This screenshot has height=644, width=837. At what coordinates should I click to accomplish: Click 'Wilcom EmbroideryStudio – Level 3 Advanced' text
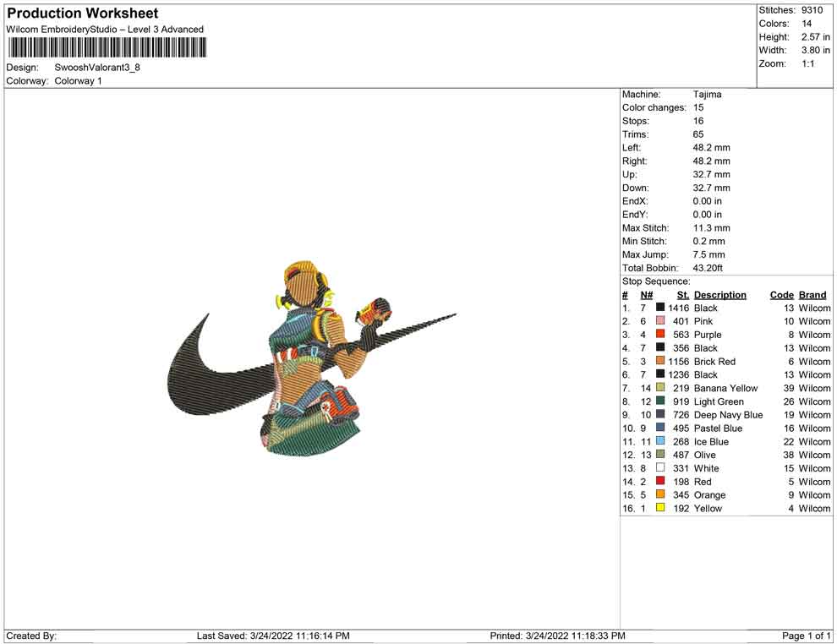tap(105, 30)
